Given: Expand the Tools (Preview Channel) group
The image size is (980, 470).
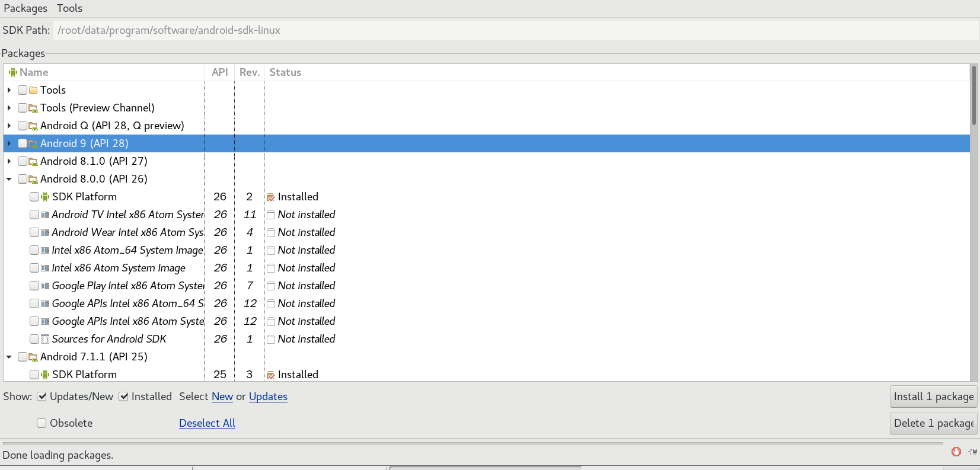Looking at the screenshot, I should pyautogui.click(x=9, y=108).
